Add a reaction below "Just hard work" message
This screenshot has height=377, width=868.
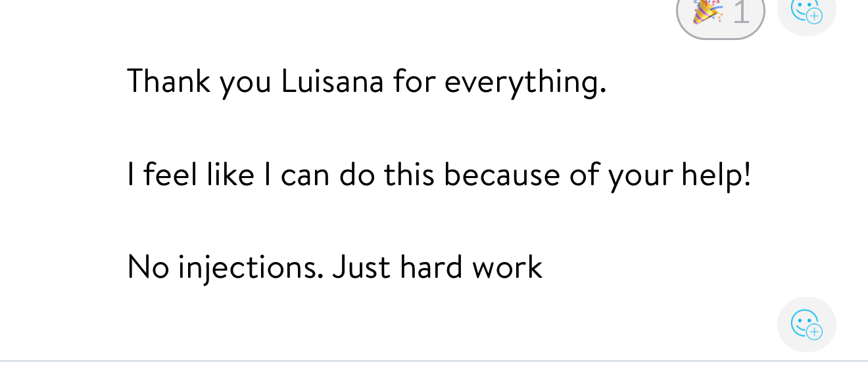click(x=806, y=324)
